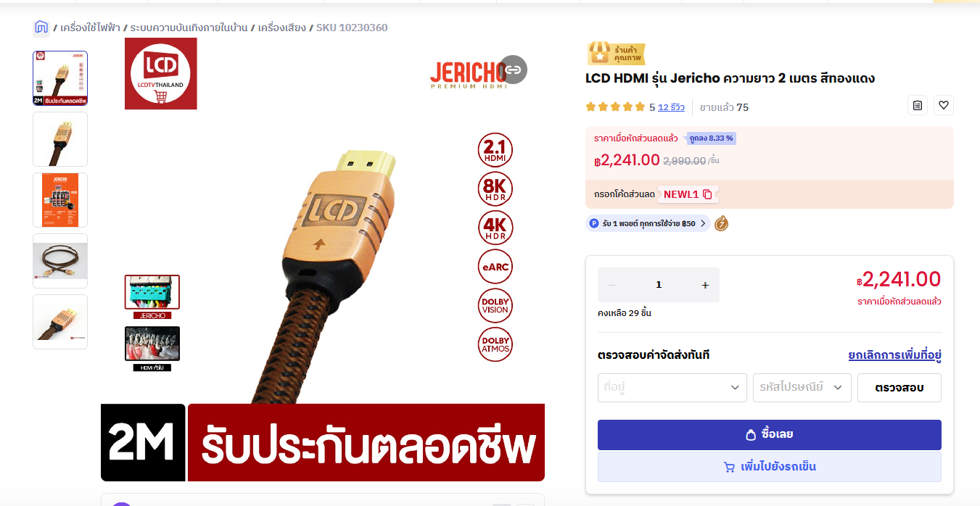Open the address dropdown
980x506 pixels.
coord(672,388)
